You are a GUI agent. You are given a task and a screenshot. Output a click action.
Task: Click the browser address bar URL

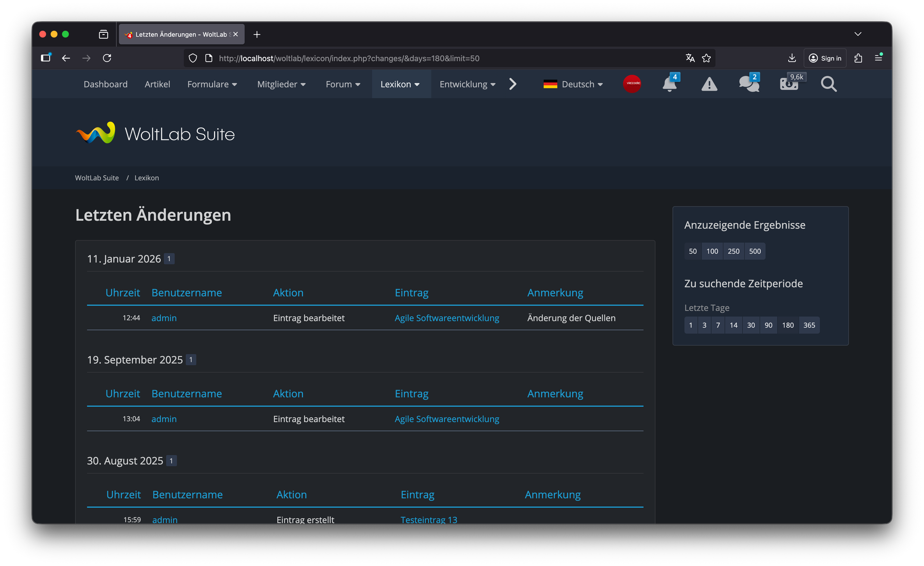pyautogui.click(x=349, y=58)
